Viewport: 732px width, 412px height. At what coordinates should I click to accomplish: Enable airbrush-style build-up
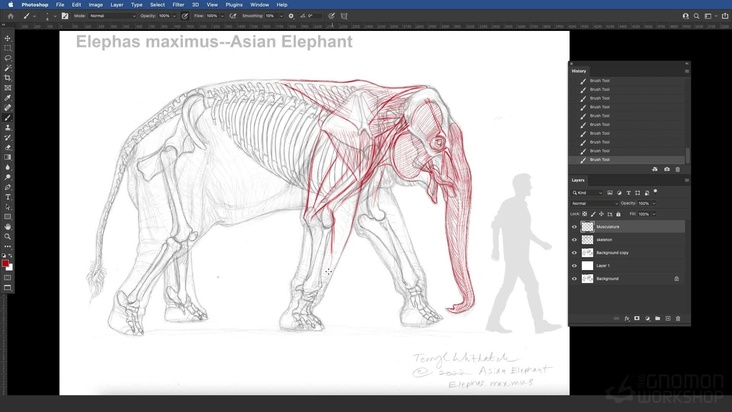pyautogui.click(x=232, y=16)
